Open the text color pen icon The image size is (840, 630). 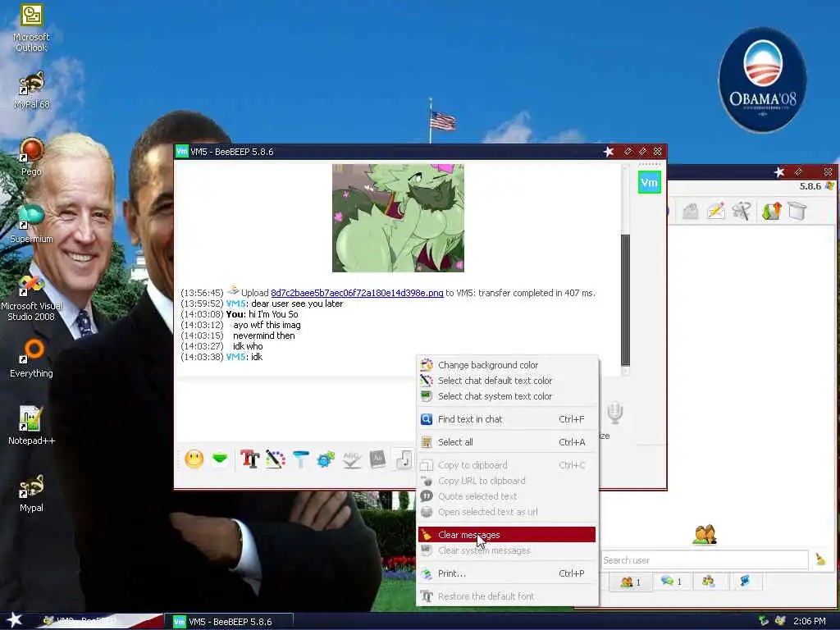(275, 459)
